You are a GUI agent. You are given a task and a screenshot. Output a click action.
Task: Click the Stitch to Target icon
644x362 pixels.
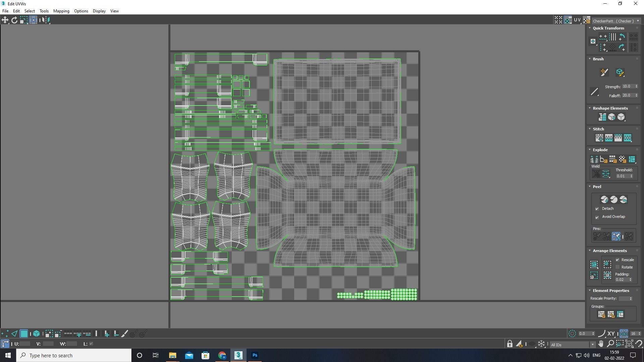click(x=599, y=138)
